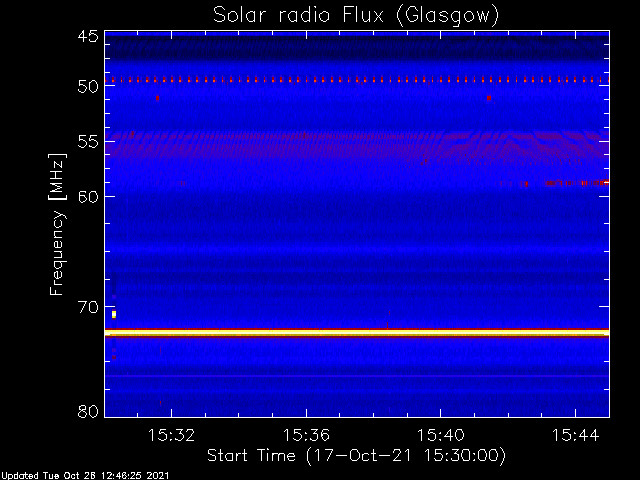Image resolution: width=640 pixels, height=480 pixels.
Task: Click the 80 frequency tick label
Action: point(88,411)
